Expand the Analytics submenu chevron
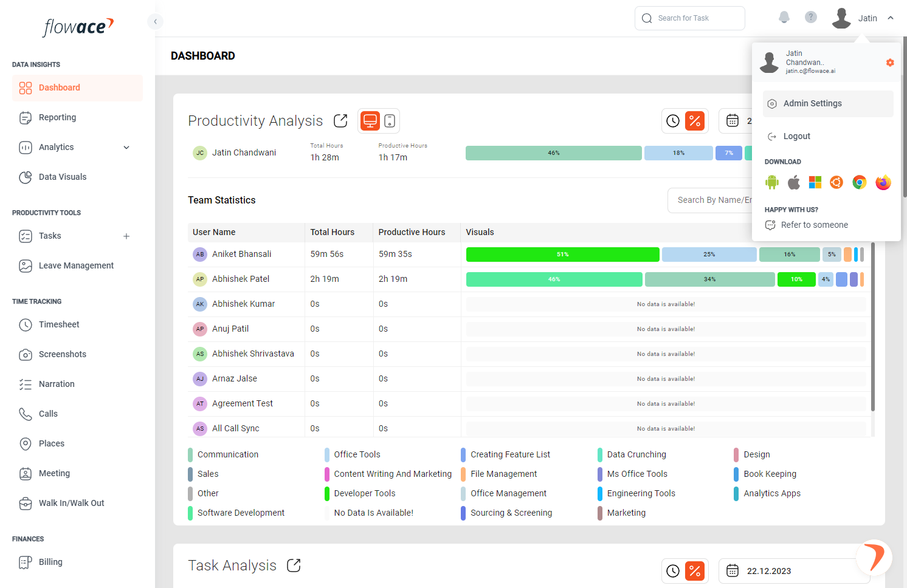The height and width of the screenshot is (588, 907). tap(126, 147)
